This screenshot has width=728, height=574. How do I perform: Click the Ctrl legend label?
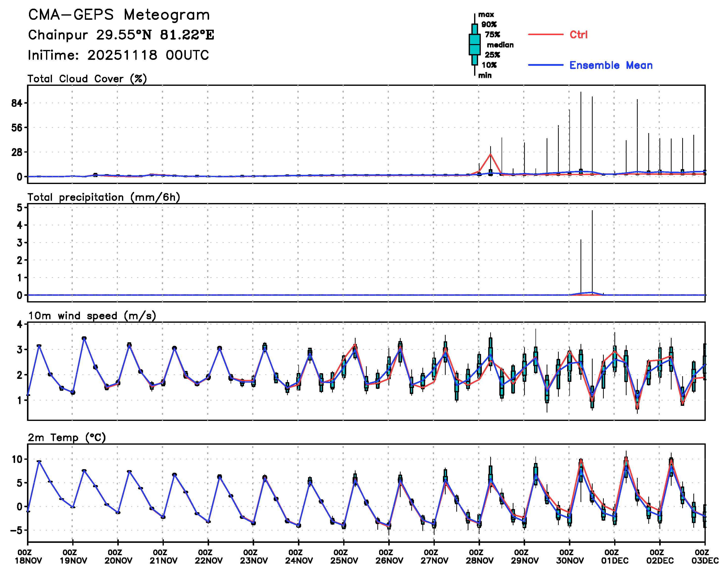pos(578,35)
